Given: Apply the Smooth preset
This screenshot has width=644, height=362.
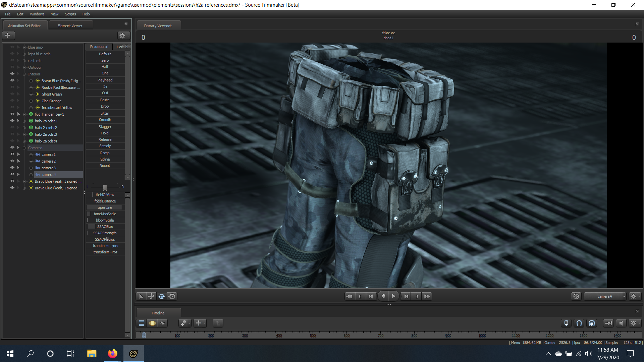Looking at the screenshot, I should 105,120.
